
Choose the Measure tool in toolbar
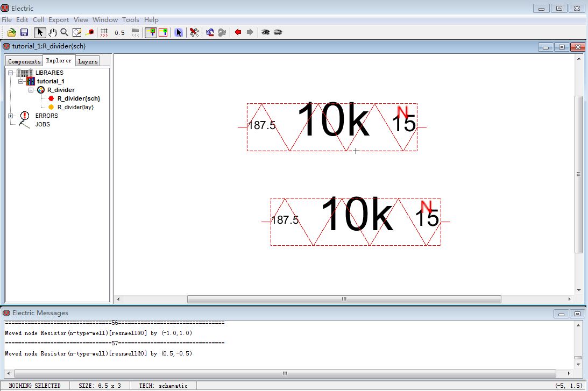(x=90, y=32)
